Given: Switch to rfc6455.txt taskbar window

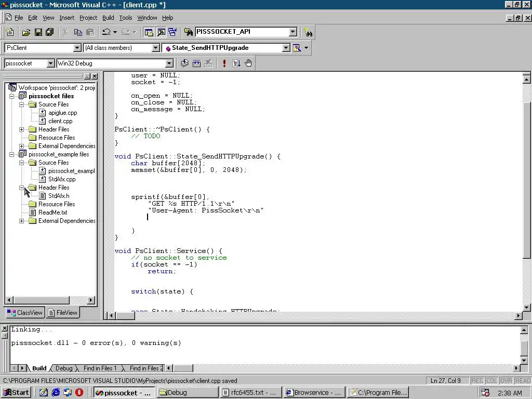Looking at the screenshot, I should [x=251, y=393].
